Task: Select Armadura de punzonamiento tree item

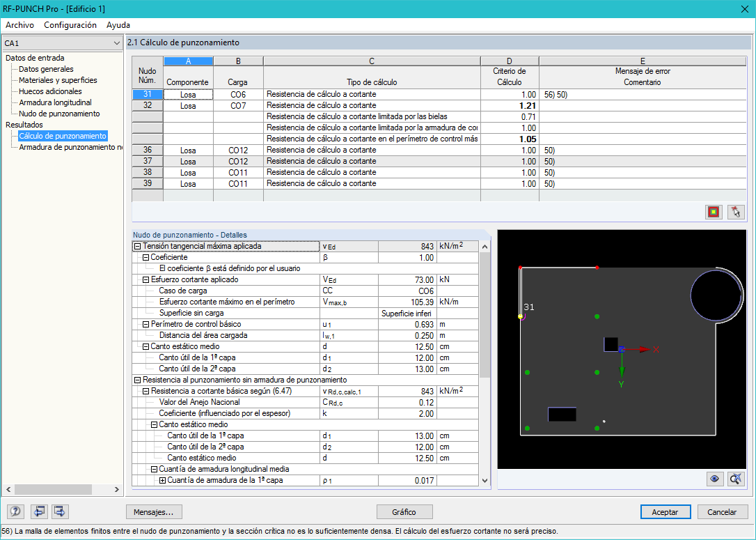Action: pyautogui.click(x=70, y=147)
